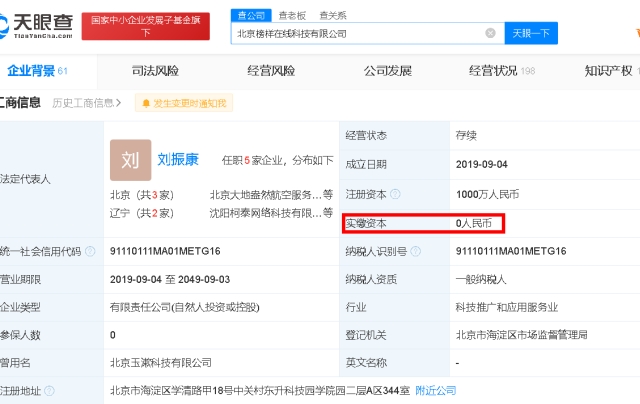The image size is (640, 404).
Task: Click 北京（共3家） region entry
Action: point(142,195)
